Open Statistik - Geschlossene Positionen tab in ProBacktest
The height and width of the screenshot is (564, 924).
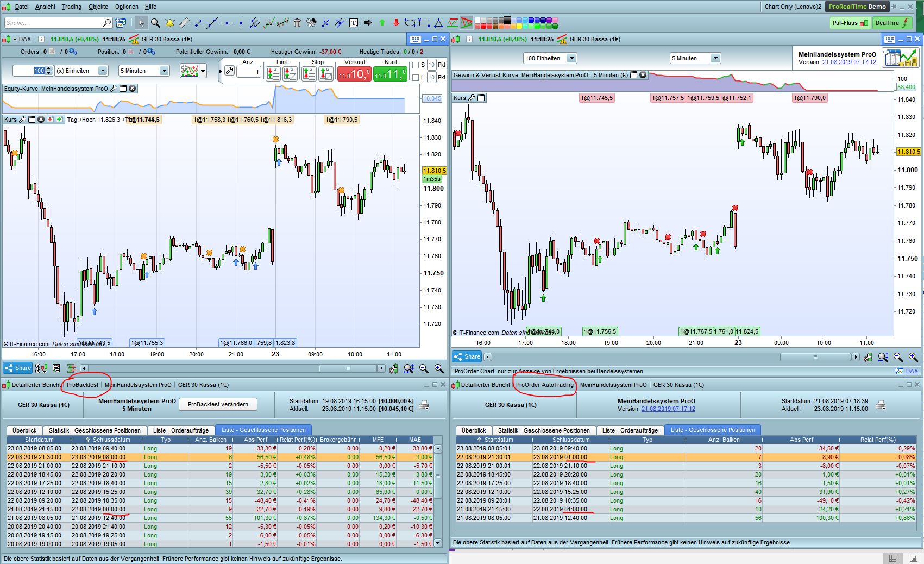coord(95,430)
